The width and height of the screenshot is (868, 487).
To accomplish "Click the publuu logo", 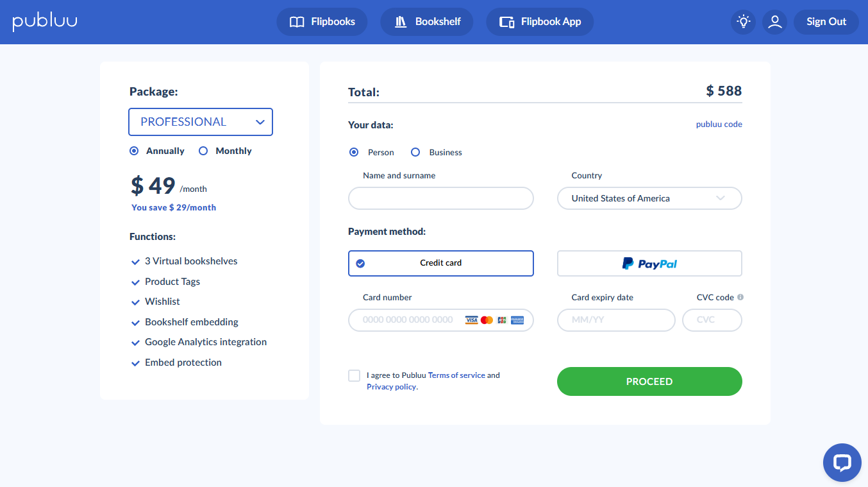I will [x=45, y=21].
